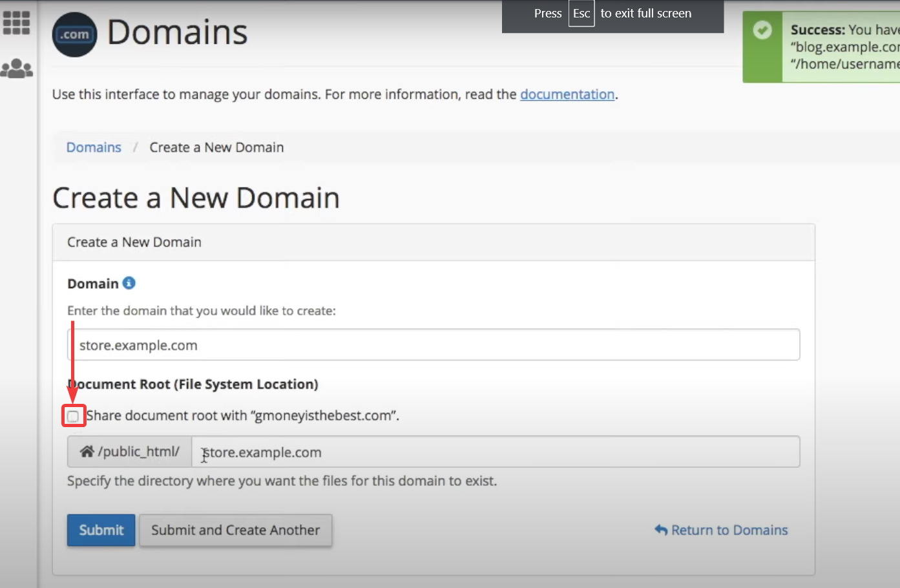
Task: Open the user manager people icon
Action: [17, 68]
